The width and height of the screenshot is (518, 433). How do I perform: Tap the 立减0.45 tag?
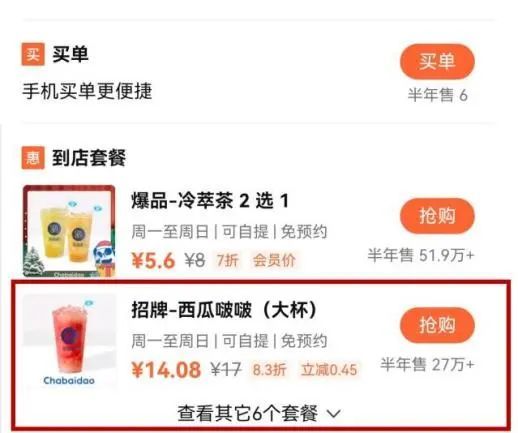click(x=329, y=370)
